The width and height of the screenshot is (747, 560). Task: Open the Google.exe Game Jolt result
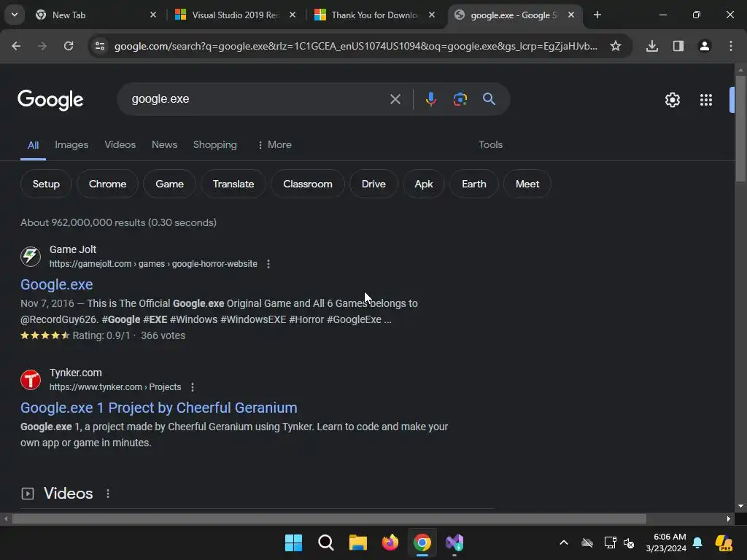coord(57,284)
